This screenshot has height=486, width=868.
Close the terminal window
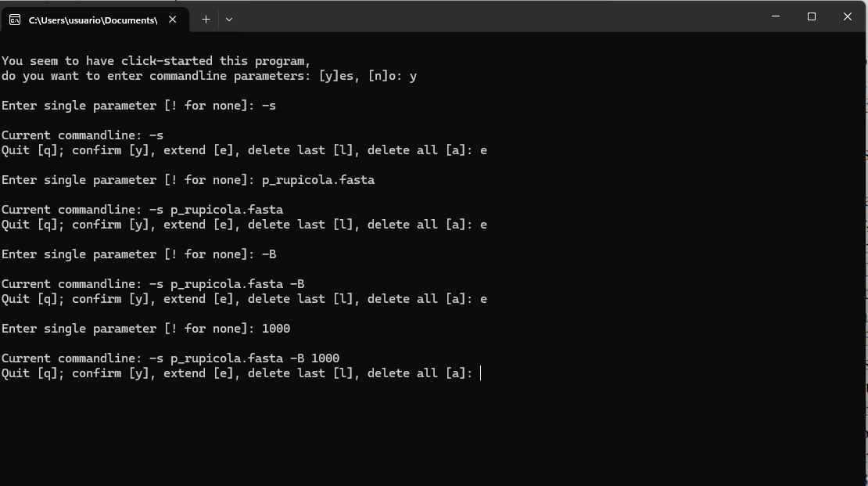848,16
